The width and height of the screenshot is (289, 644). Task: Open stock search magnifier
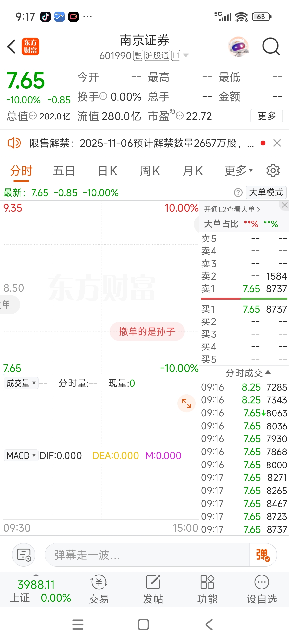click(271, 47)
